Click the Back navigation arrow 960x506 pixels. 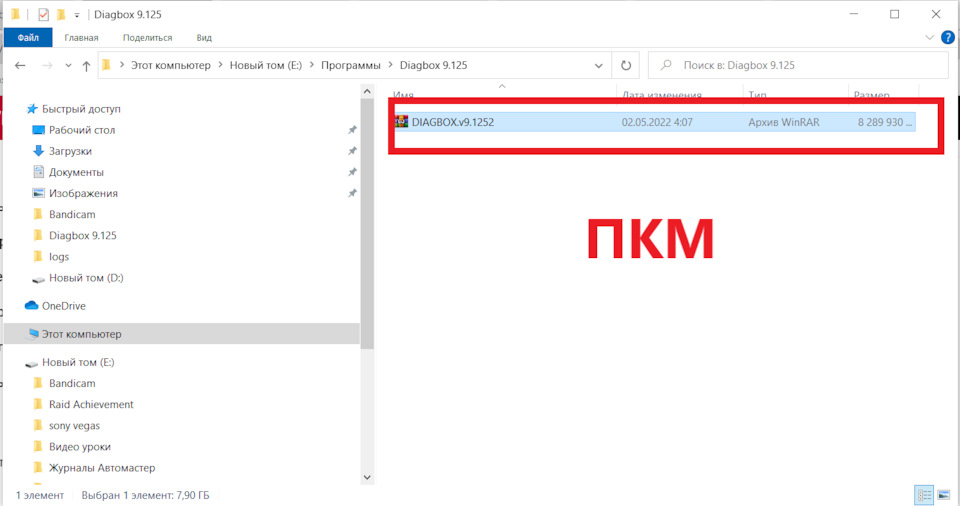pyautogui.click(x=20, y=66)
